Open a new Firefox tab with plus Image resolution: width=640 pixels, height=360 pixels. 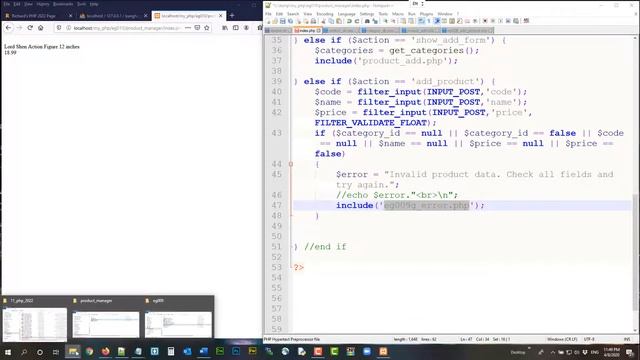(x=232, y=16)
